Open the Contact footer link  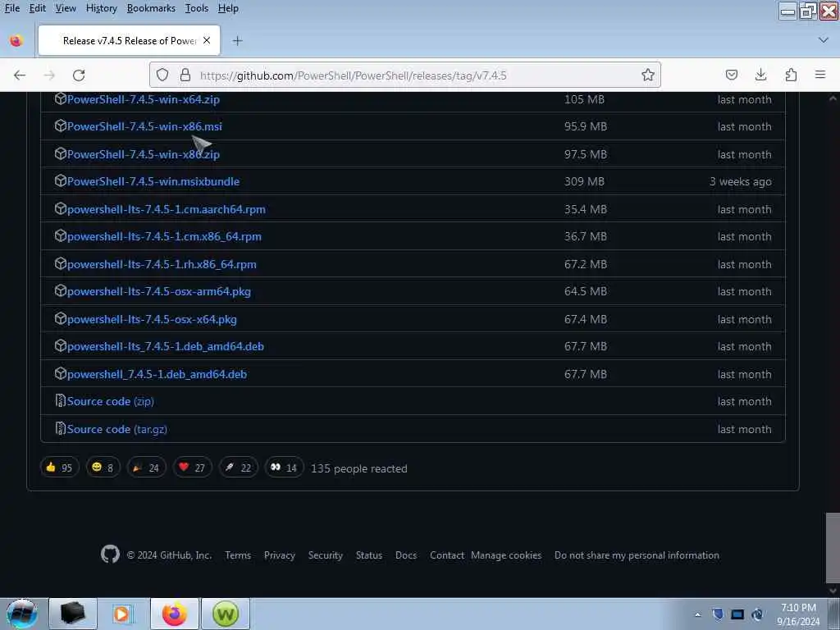pyautogui.click(x=447, y=555)
